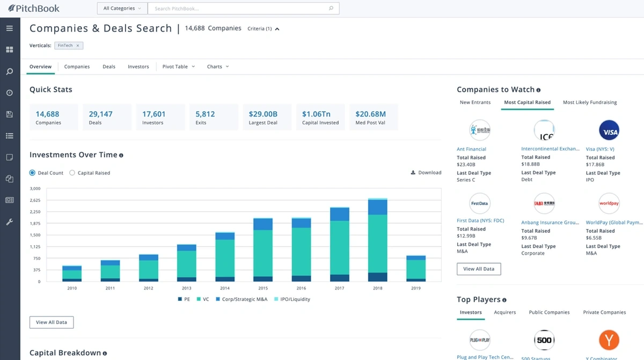This screenshot has width=644, height=360.
Task: Select the Capital Raised radio button
Action: (x=72, y=173)
